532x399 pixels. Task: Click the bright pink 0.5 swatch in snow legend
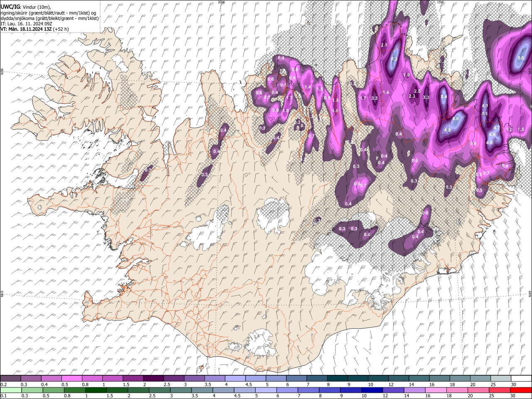(x=71, y=378)
